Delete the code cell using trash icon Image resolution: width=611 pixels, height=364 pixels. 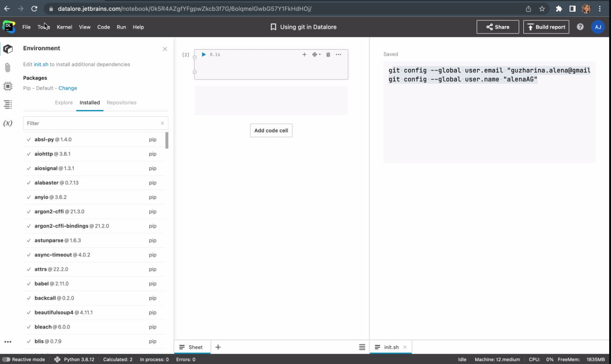pyautogui.click(x=328, y=54)
